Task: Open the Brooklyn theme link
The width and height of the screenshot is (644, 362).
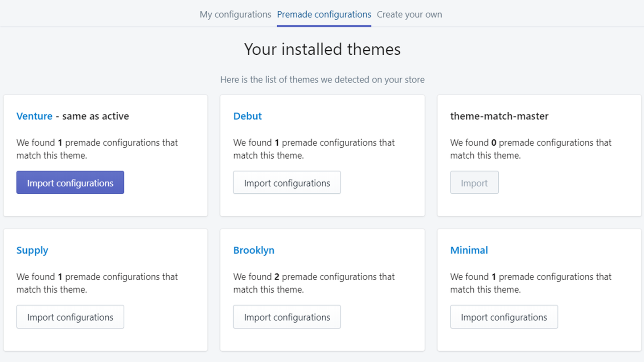Action: (x=254, y=250)
